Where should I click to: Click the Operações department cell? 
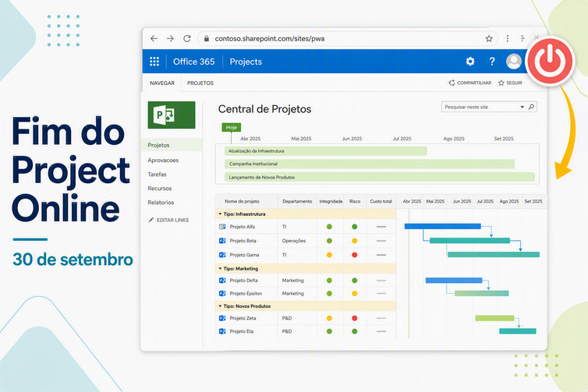(294, 241)
